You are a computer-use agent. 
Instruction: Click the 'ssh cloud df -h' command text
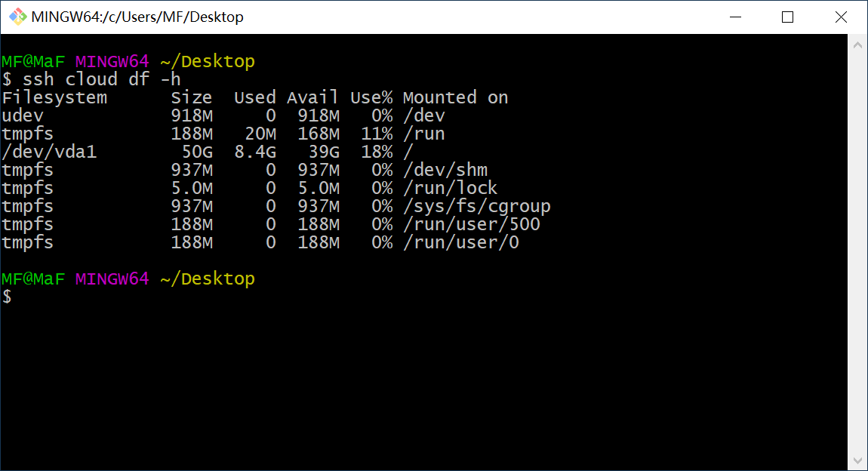pos(102,79)
